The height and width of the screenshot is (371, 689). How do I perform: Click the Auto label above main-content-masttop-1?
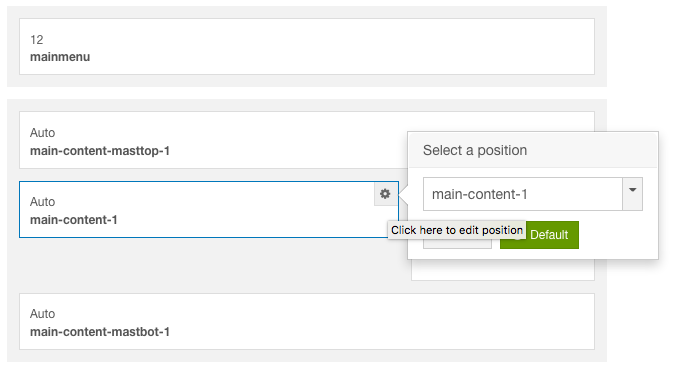point(42,133)
